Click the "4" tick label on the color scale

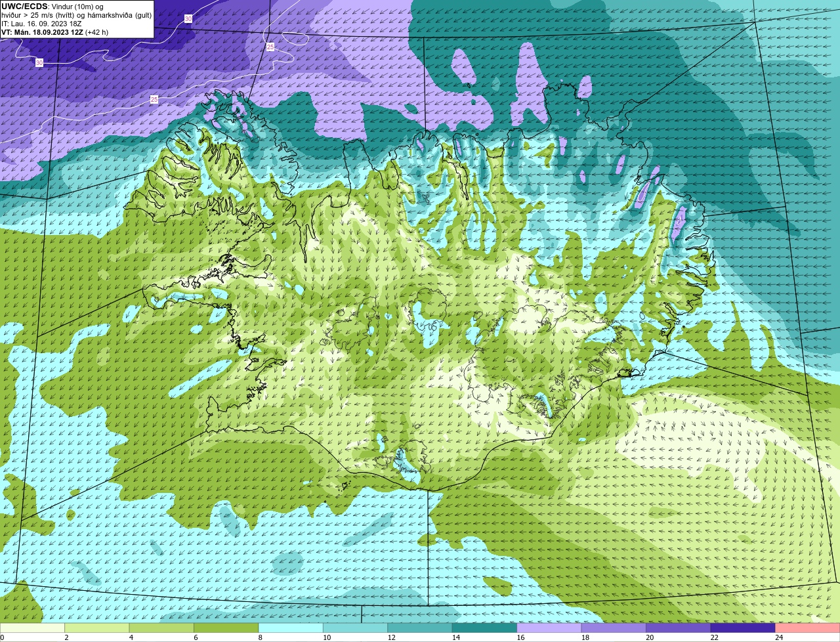(131, 637)
